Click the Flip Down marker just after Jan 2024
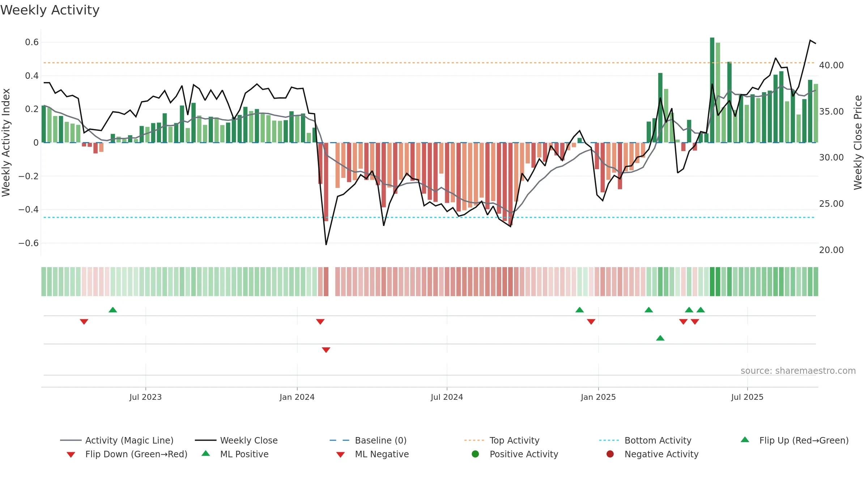Viewport: 868px width, 488px height. 320,322
